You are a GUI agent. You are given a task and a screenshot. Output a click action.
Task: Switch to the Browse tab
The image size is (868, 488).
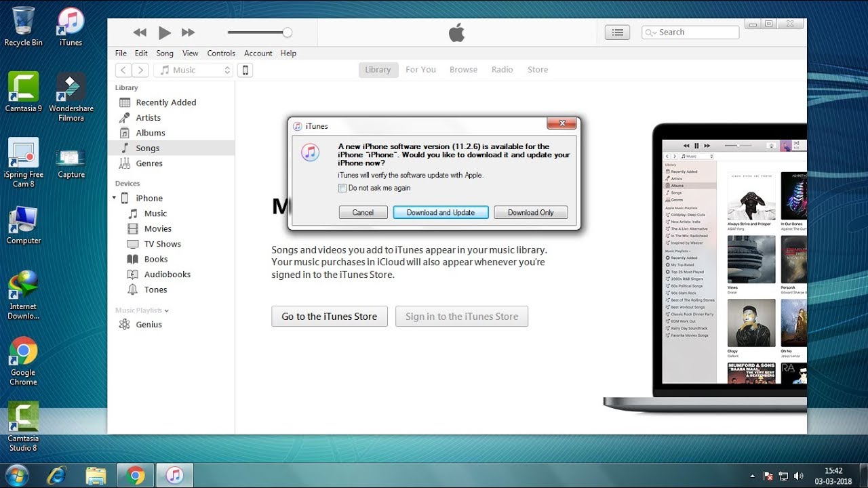pyautogui.click(x=463, y=69)
